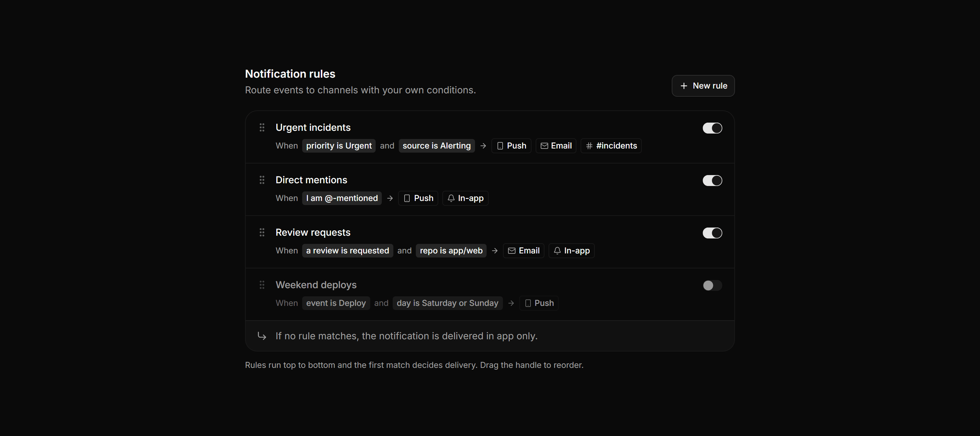Click the 'Route events to channels' subtitle
Viewport: 980px width, 436px height.
pyautogui.click(x=360, y=90)
